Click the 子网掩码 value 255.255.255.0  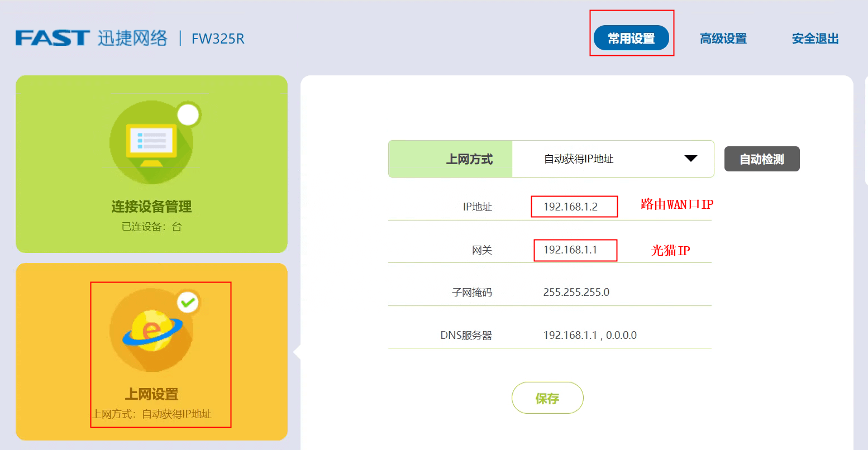576,292
